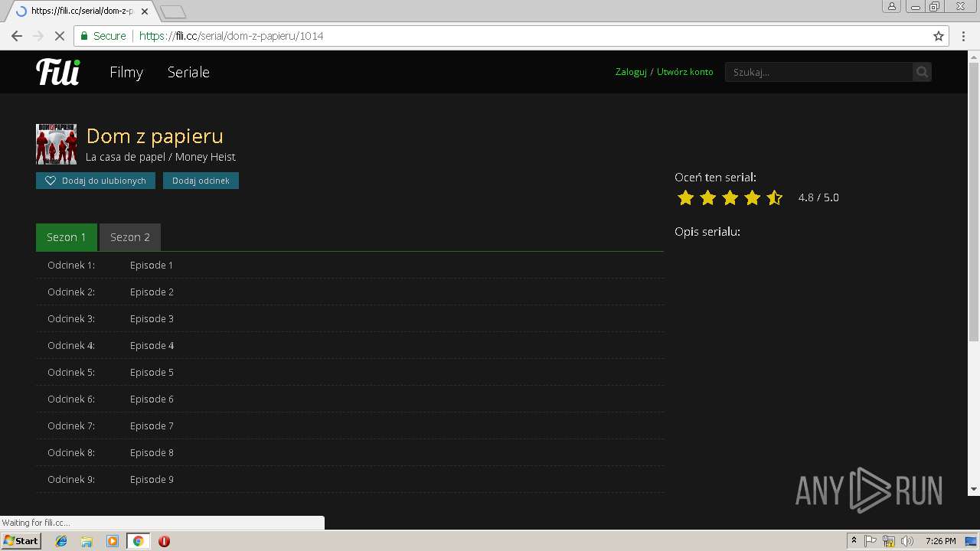Open media player from taskbar
Image resolution: width=980 pixels, height=551 pixels.
pyautogui.click(x=113, y=541)
